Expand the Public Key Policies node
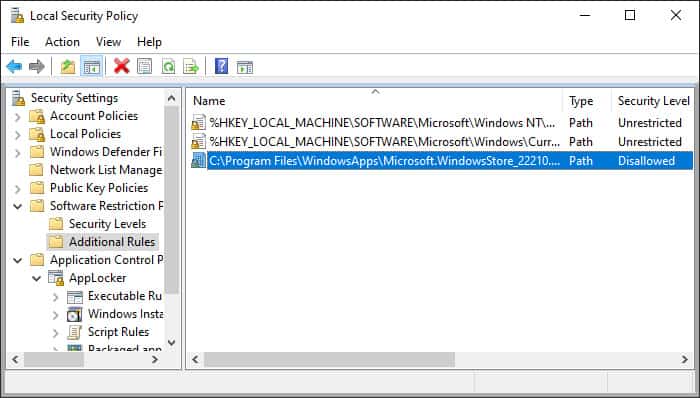This screenshot has width=700, height=398. coord(17,189)
